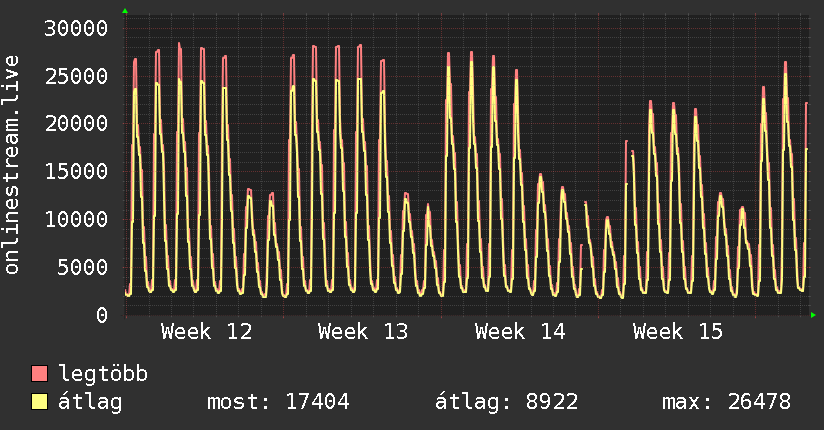Click the 15000 y-axis label
Screen dimensions: 824x430
click(76, 171)
